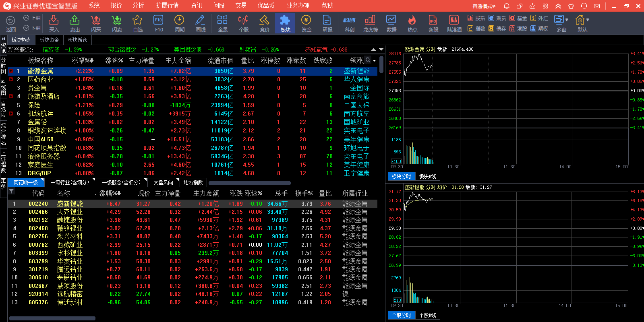This screenshot has height=322, width=644.
Task: Click the 卖出 sell icon
Action: [x=75, y=23]
